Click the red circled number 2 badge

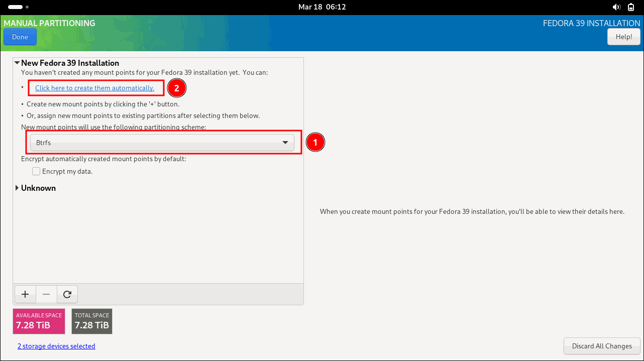[176, 88]
